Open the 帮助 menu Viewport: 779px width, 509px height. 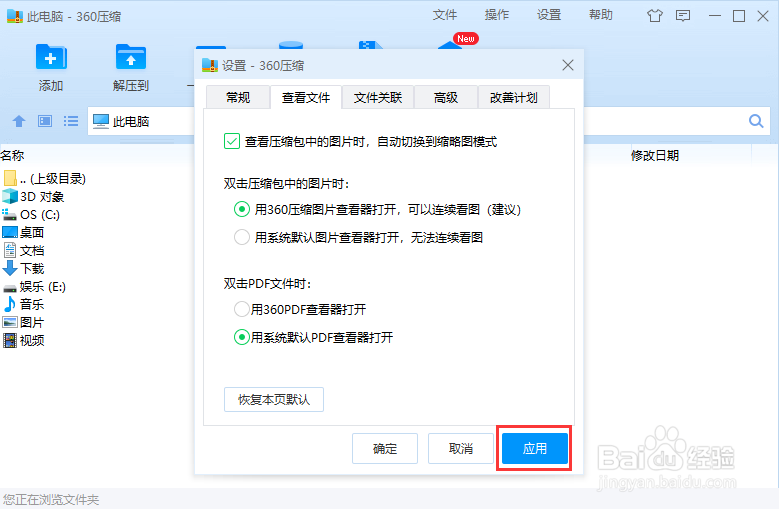pyautogui.click(x=601, y=15)
